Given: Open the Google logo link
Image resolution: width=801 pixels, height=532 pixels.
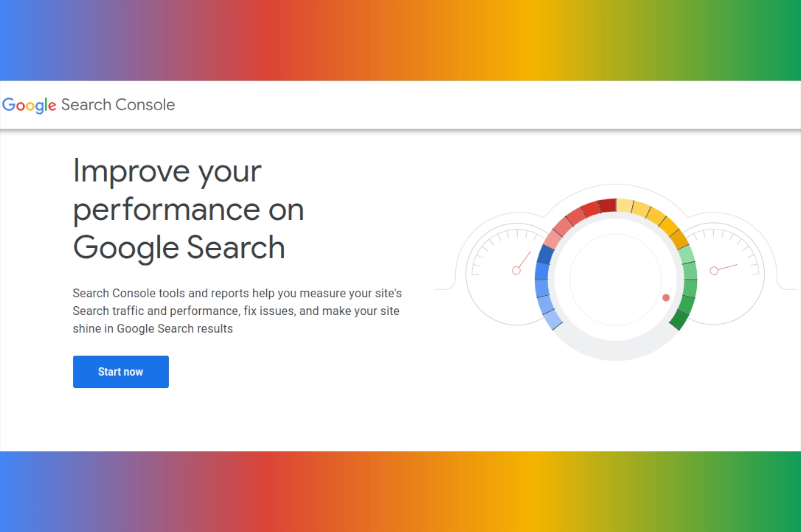Looking at the screenshot, I should (x=29, y=105).
